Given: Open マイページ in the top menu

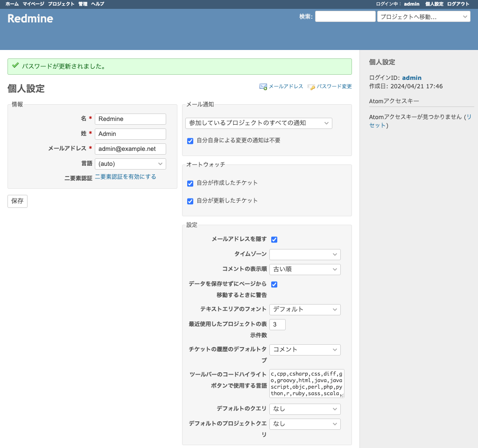Looking at the screenshot, I should [x=33, y=4].
